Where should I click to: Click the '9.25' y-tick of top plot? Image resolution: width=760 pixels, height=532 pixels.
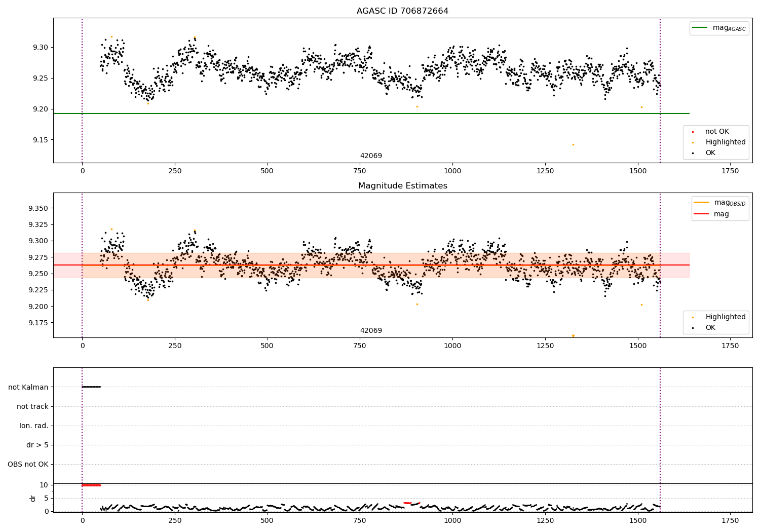point(41,78)
